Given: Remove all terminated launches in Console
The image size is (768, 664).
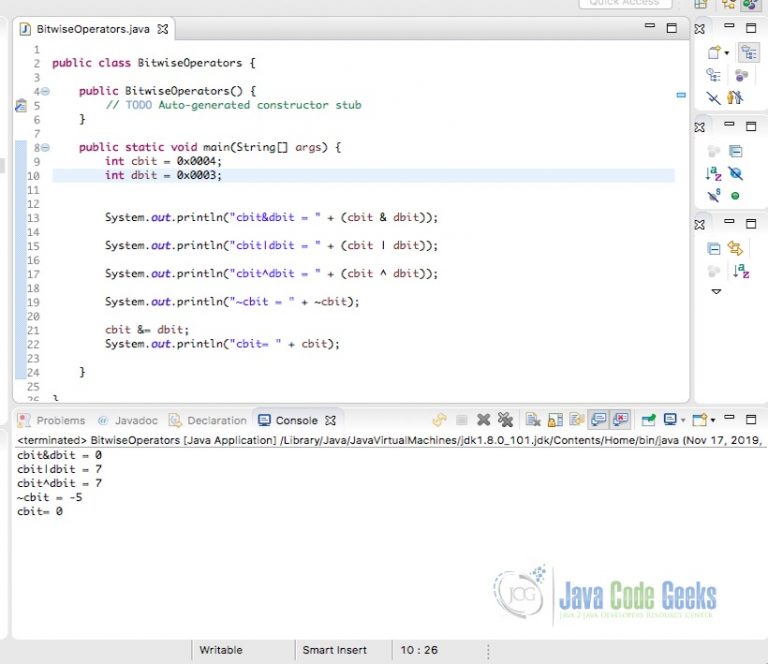Looking at the screenshot, I should click(x=505, y=420).
